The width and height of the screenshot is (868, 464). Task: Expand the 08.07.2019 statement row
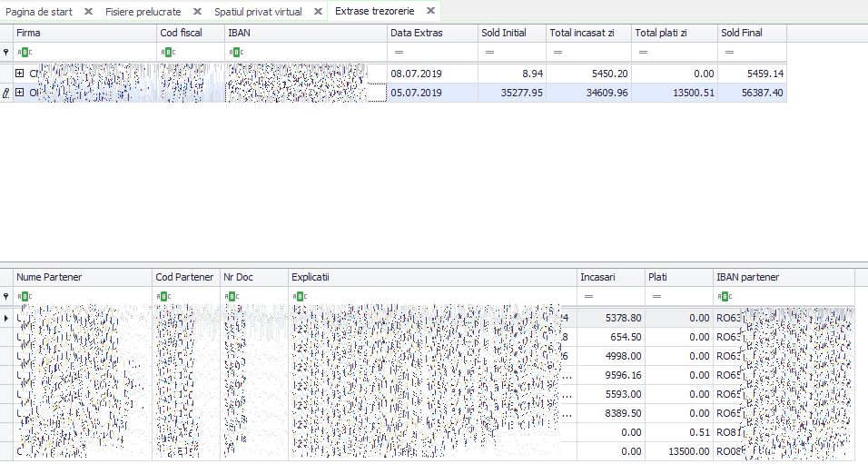pos(20,73)
